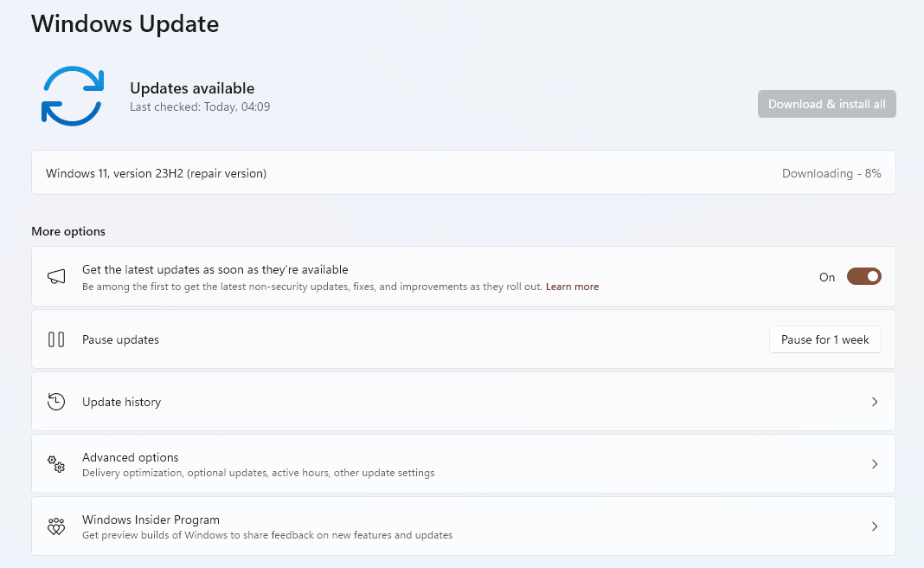Click the Windows Insider Program hearts icon
The image size is (924, 568).
(x=56, y=526)
